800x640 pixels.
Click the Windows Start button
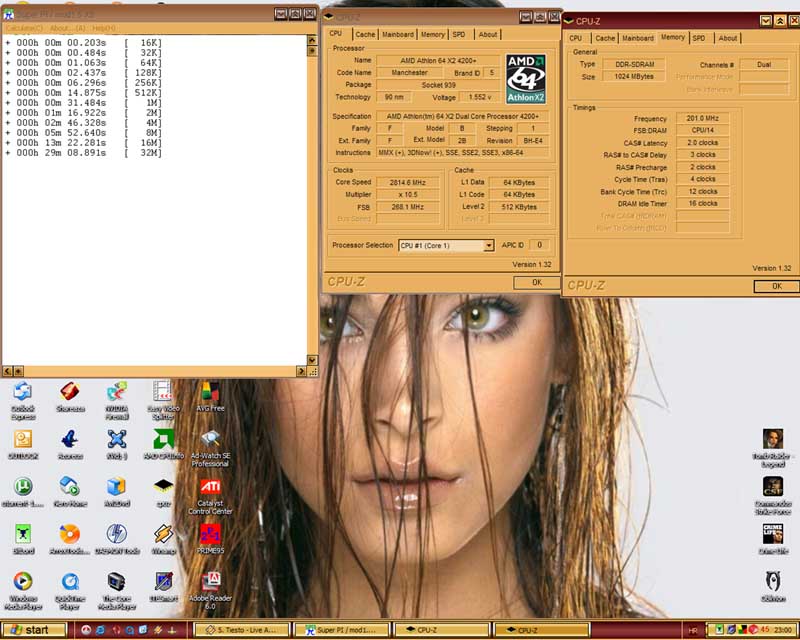click(34, 630)
